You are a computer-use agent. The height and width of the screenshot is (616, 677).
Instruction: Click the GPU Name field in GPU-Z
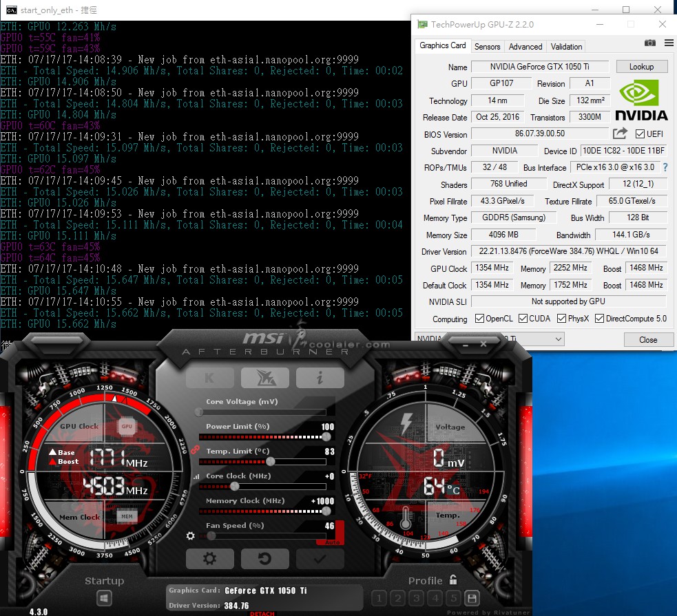(x=540, y=67)
